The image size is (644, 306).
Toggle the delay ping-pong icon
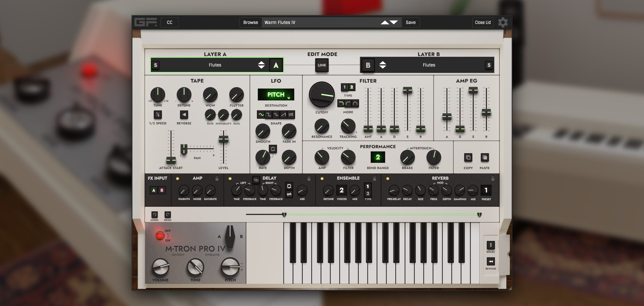(289, 194)
